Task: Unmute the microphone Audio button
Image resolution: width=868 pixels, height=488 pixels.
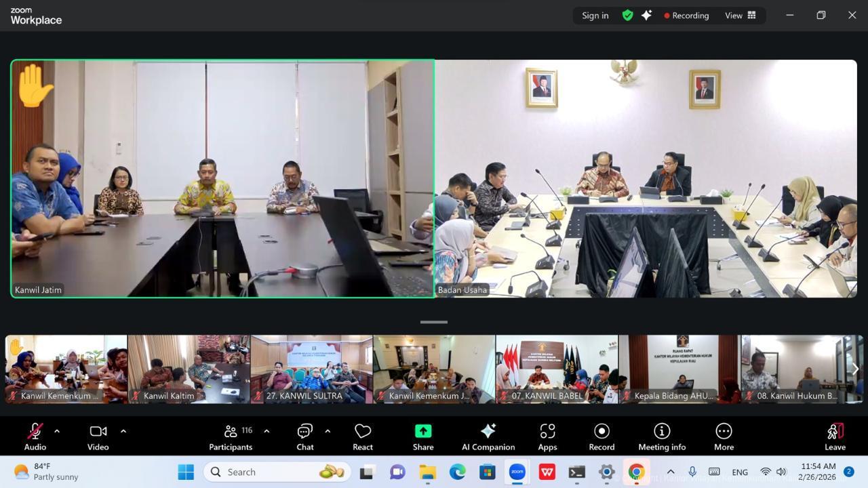Action: (35, 436)
